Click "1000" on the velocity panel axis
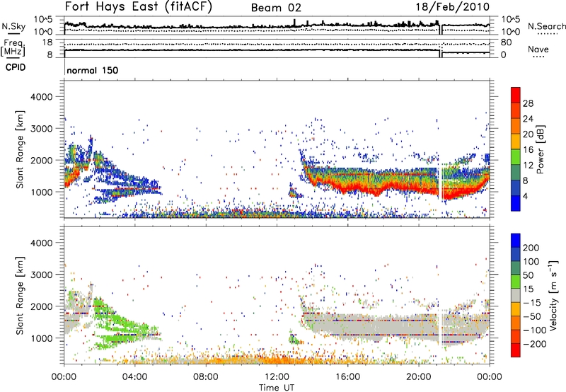The height and width of the screenshot is (392, 566). pos(41,339)
